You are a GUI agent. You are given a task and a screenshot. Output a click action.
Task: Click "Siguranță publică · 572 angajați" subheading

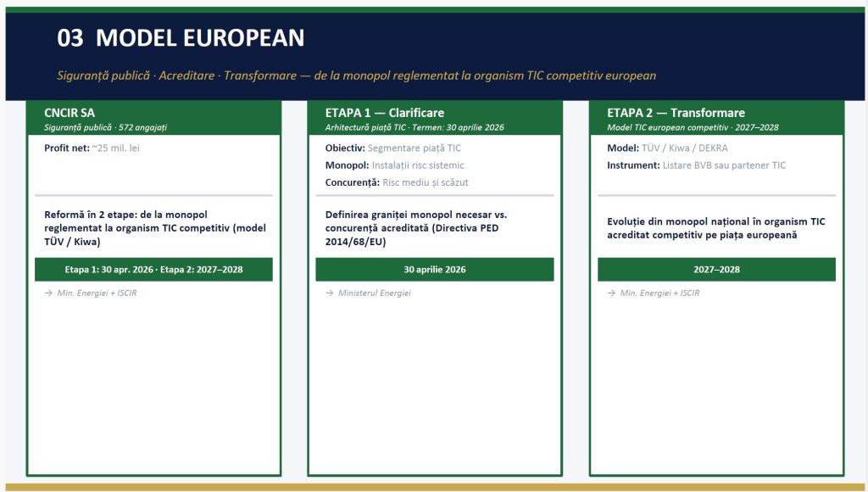click(x=105, y=127)
